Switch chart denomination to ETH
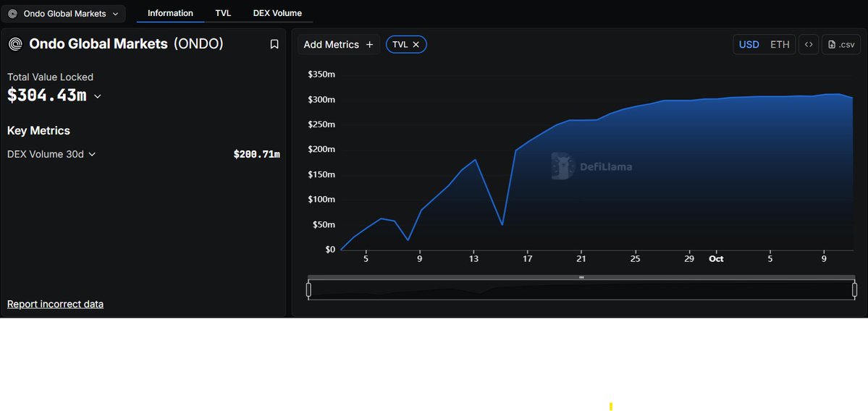868x411 pixels. point(780,44)
